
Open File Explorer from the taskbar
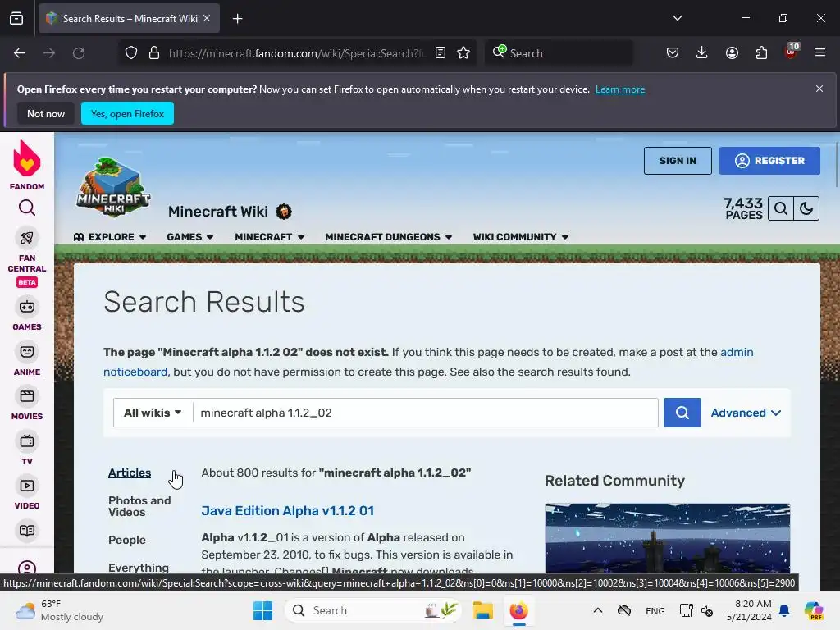click(x=482, y=610)
